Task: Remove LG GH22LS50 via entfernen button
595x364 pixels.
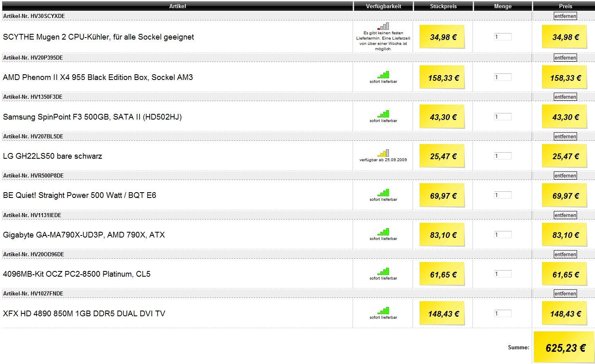Action: 565,136
